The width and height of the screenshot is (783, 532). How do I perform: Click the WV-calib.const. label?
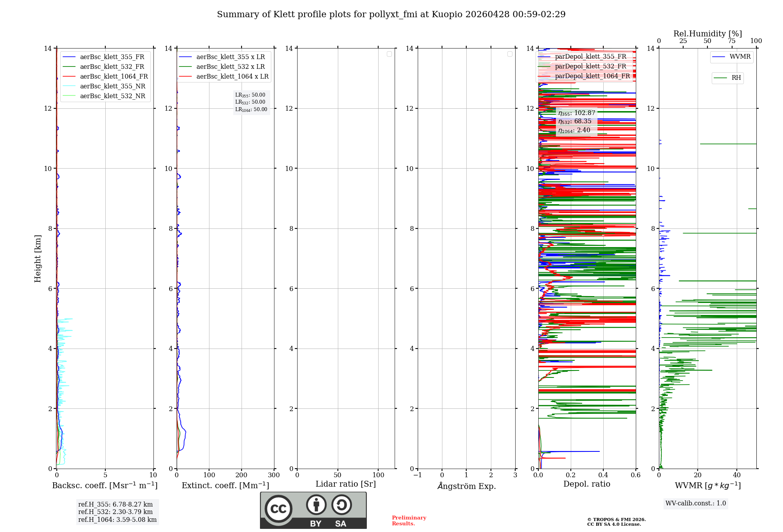click(x=696, y=503)
